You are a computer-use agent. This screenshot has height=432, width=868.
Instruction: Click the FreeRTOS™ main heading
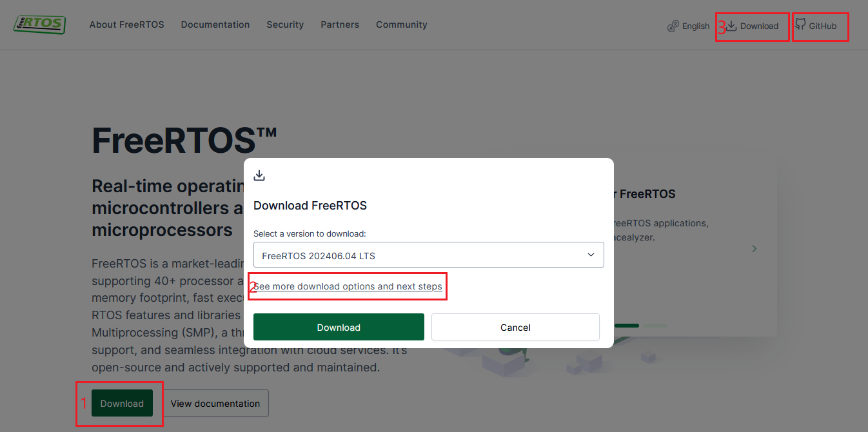(x=184, y=140)
